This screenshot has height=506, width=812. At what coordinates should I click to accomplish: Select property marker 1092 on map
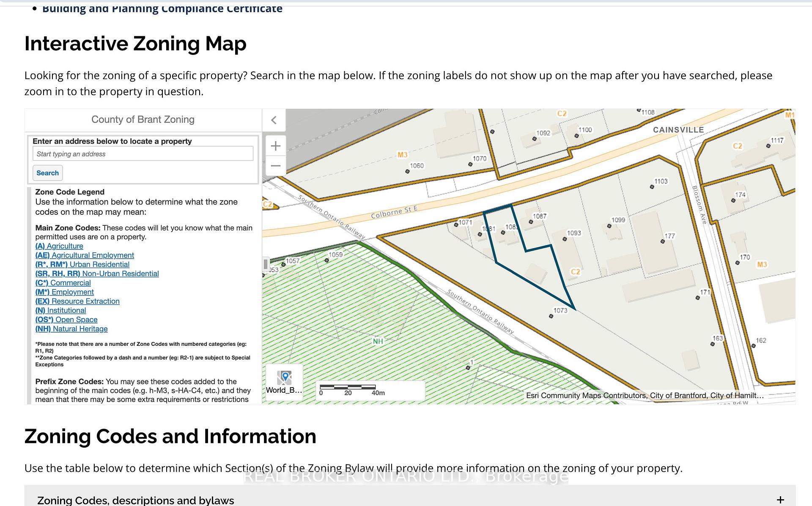[535, 139]
